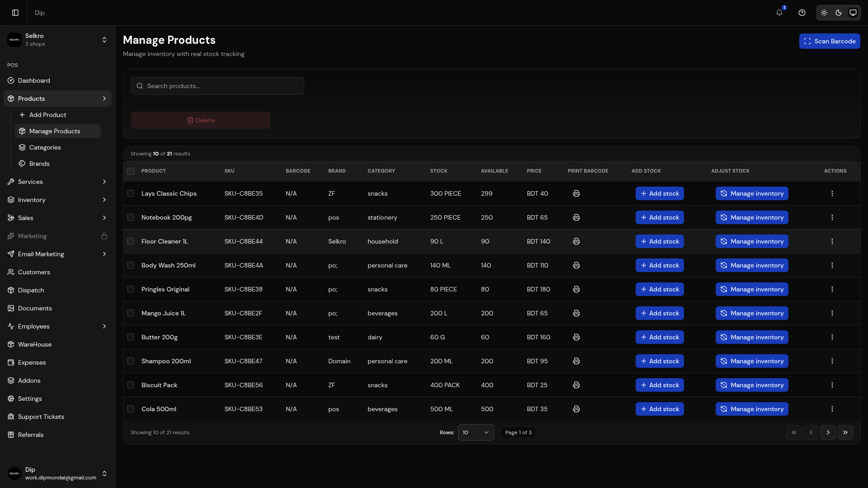This screenshot has height=488, width=868.
Task: Click the STOCK column header
Action: pyautogui.click(x=439, y=171)
